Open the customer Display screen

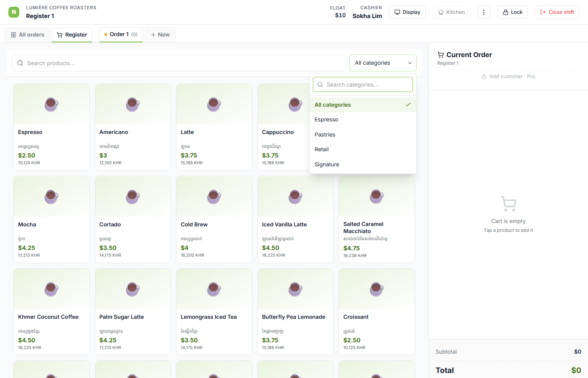[x=407, y=12]
